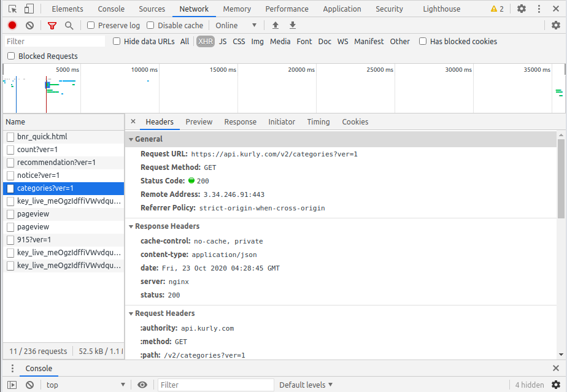This screenshot has height=392, width=567.
Task: Open Console settings gear icon
Action: pos(556,385)
